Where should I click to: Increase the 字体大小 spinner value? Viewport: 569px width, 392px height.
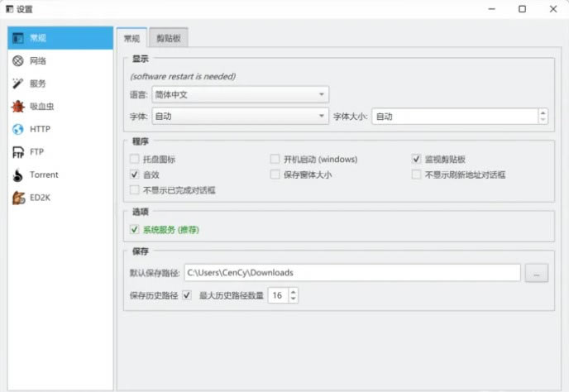click(x=543, y=112)
